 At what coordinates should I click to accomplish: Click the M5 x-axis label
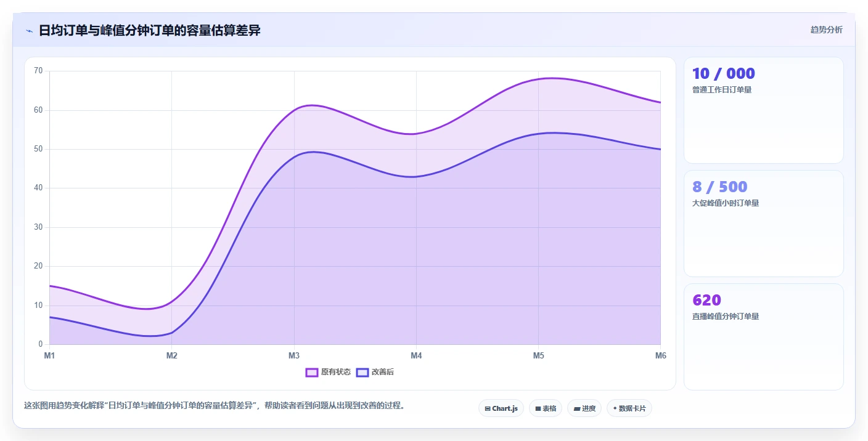pos(538,355)
